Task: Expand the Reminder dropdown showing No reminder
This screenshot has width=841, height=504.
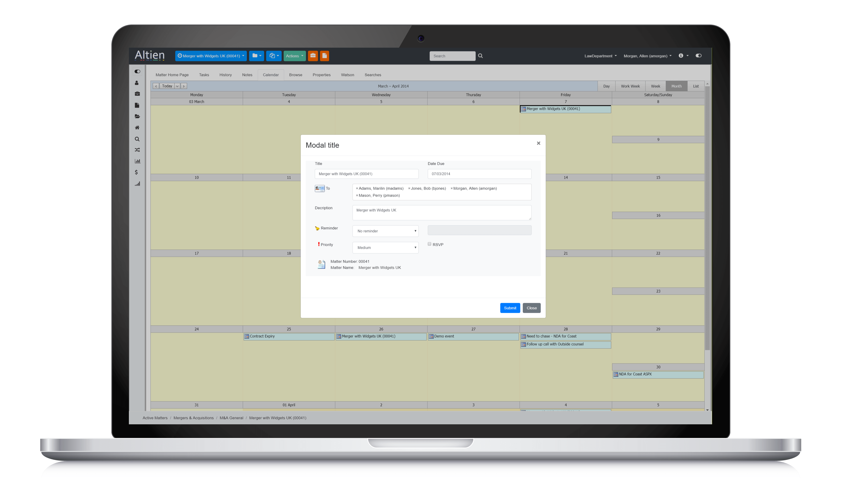Action: 385,231
